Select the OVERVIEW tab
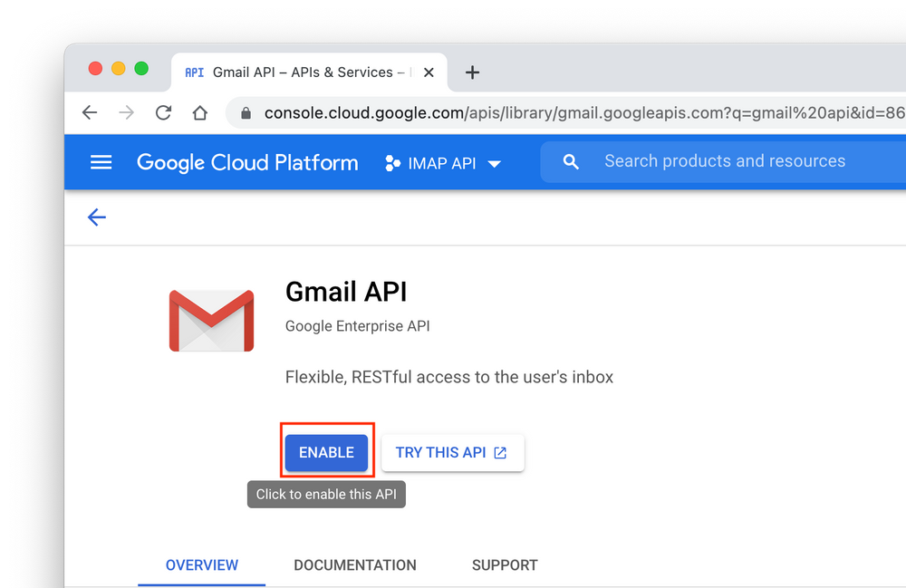The height and width of the screenshot is (588, 906). point(201,564)
